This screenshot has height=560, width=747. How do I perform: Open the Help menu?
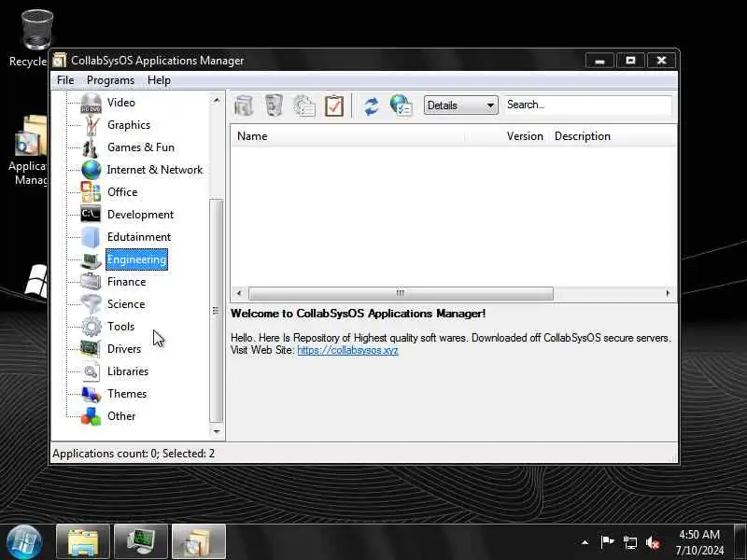(159, 80)
